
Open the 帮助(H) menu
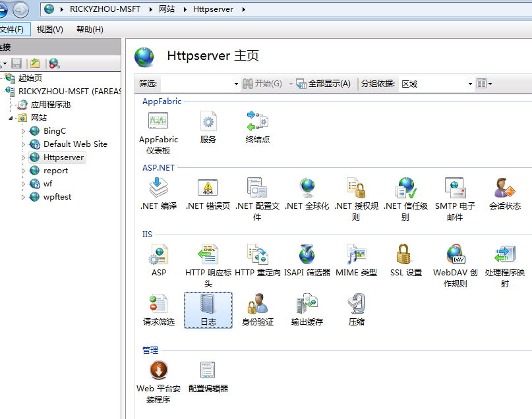(x=90, y=30)
